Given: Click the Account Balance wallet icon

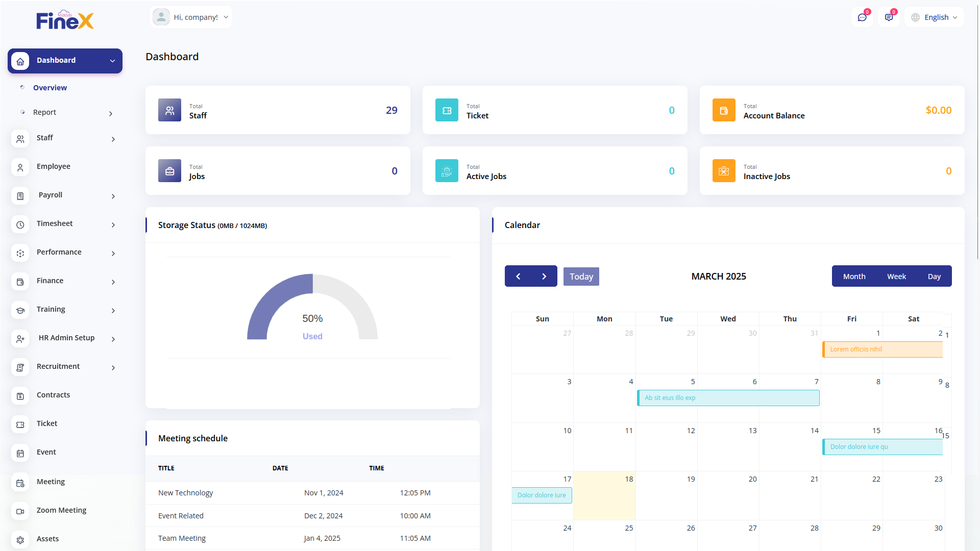Looking at the screenshot, I should coord(724,110).
